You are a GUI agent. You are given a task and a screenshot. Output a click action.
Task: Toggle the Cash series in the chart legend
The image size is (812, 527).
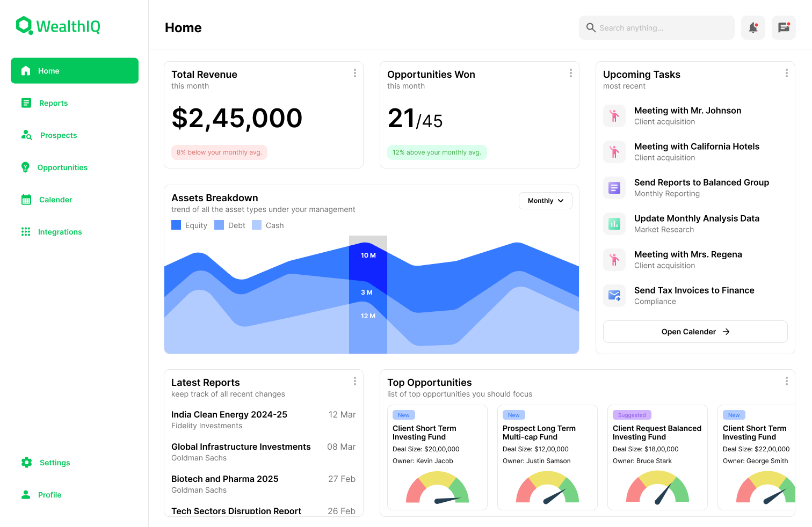267,225
